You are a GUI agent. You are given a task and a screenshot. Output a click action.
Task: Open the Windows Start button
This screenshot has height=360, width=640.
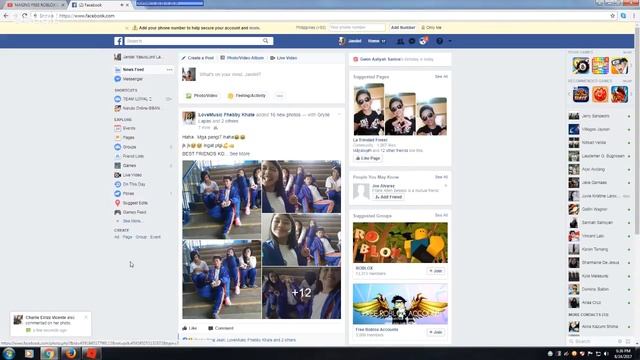point(9,353)
